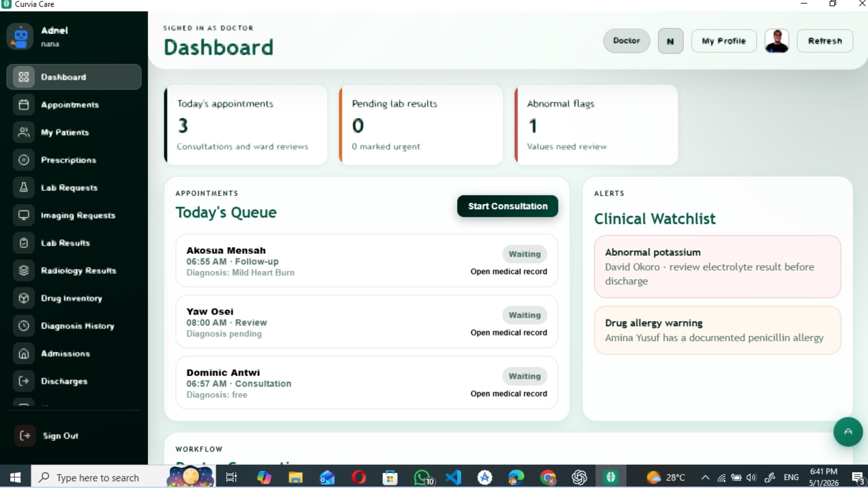Open Lab Results sidebar item
The image size is (868, 488).
click(x=74, y=243)
